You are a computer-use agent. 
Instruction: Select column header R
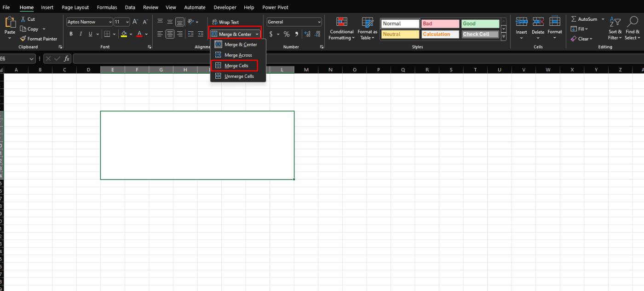(427, 70)
